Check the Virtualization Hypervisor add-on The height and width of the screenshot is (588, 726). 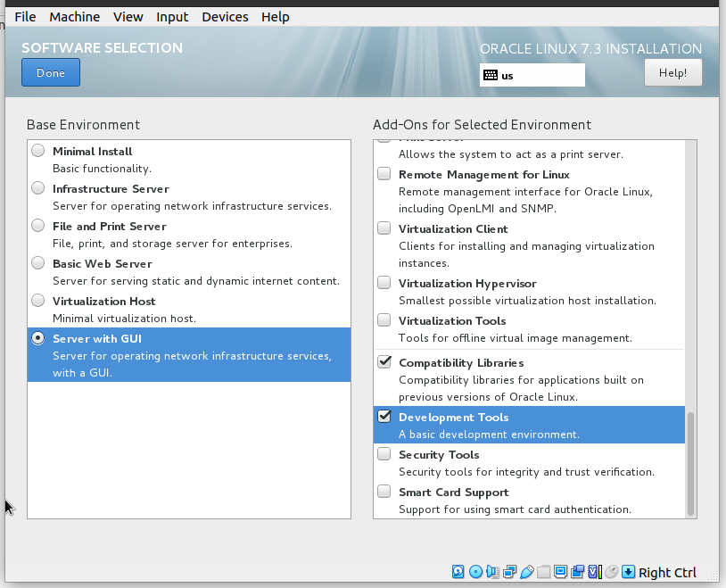click(x=384, y=282)
